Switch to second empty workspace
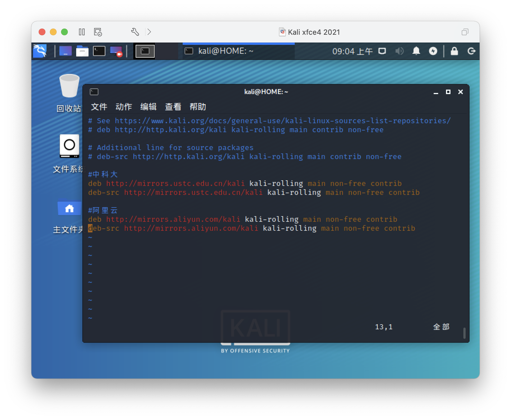 click(166, 51)
